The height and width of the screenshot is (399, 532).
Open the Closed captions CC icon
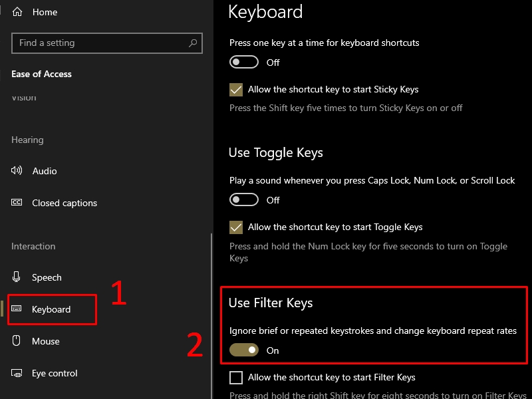coord(17,203)
